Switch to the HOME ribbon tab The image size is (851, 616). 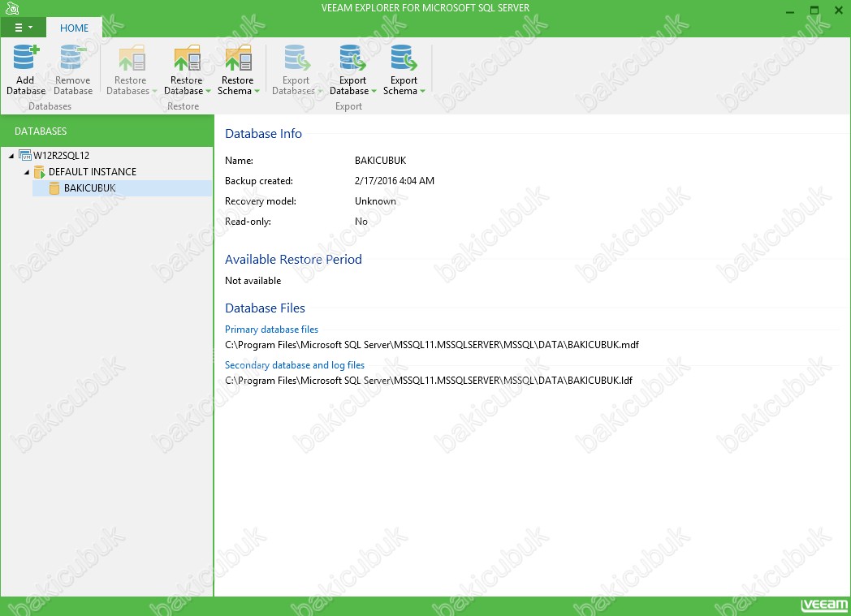(75, 28)
